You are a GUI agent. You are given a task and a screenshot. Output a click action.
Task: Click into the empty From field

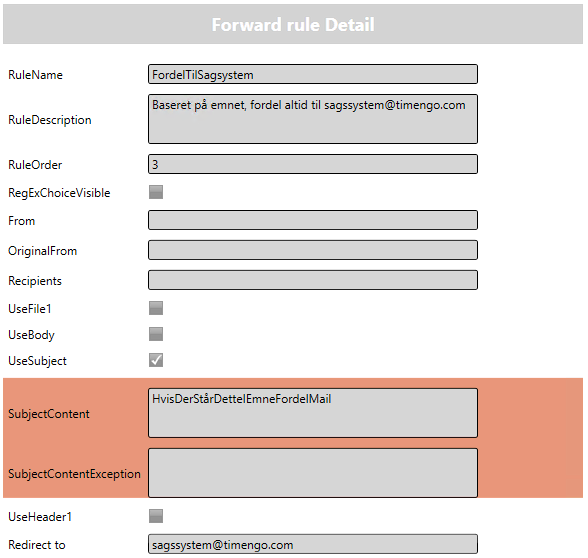[x=313, y=220]
